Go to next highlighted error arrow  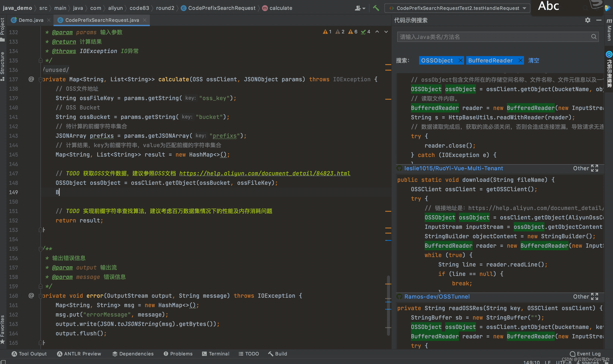[x=386, y=32]
